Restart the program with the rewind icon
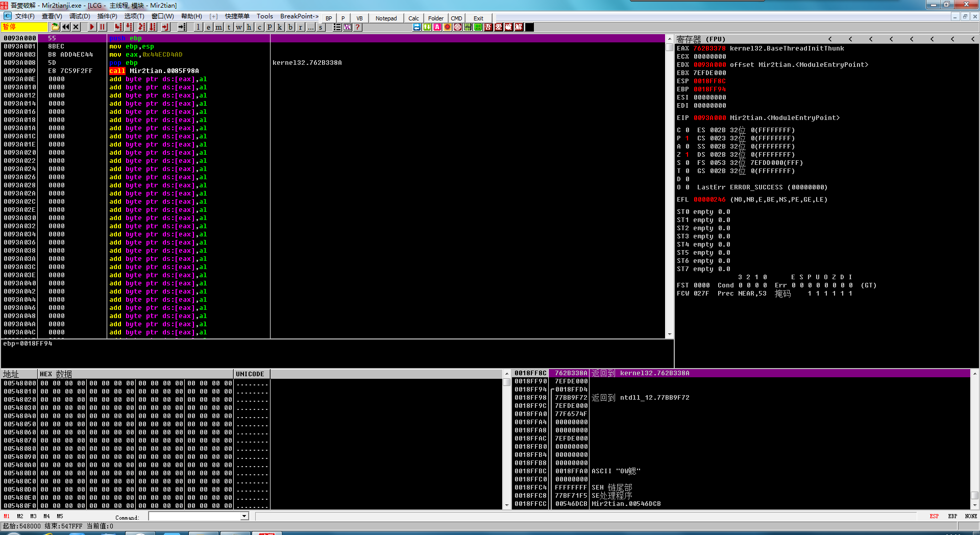Image resolution: width=980 pixels, height=535 pixels. 66,27
